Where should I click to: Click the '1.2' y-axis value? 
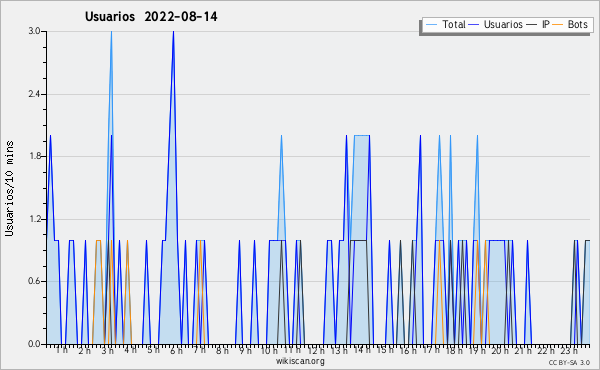pyautogui.click(x=34, y=219)
